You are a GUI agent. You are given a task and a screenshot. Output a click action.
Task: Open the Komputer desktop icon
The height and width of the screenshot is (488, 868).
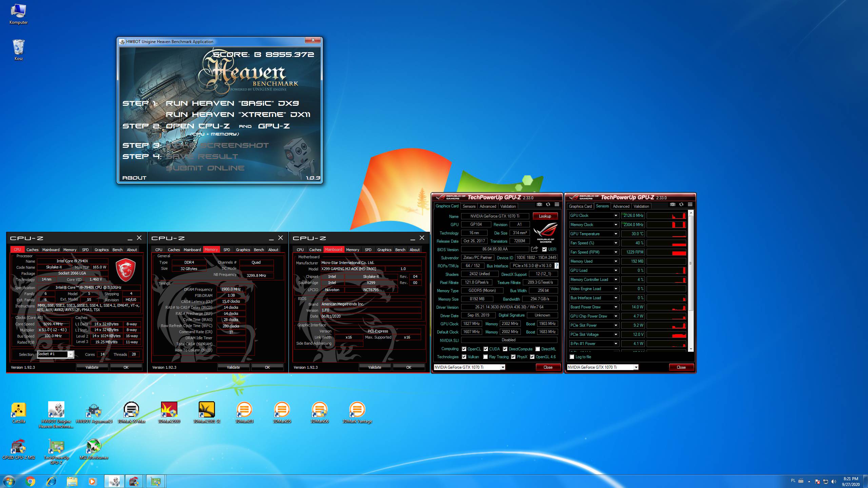[x=18, y=14]
